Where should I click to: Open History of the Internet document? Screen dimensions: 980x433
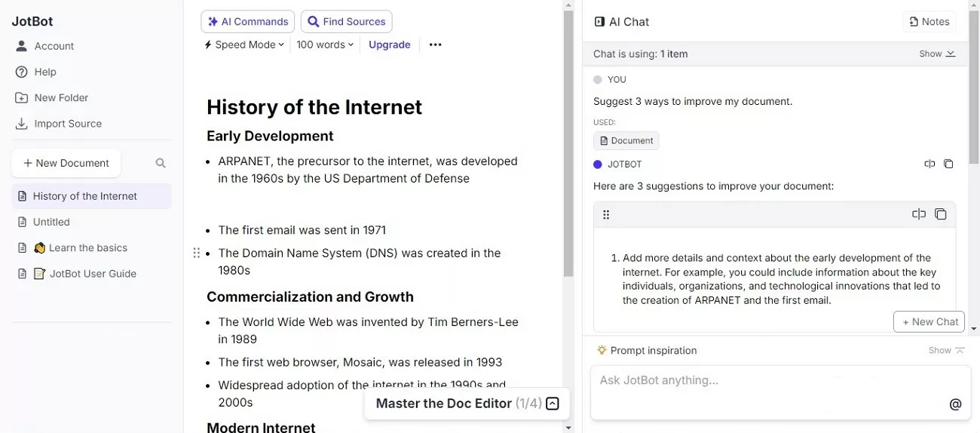coord(92,196)
